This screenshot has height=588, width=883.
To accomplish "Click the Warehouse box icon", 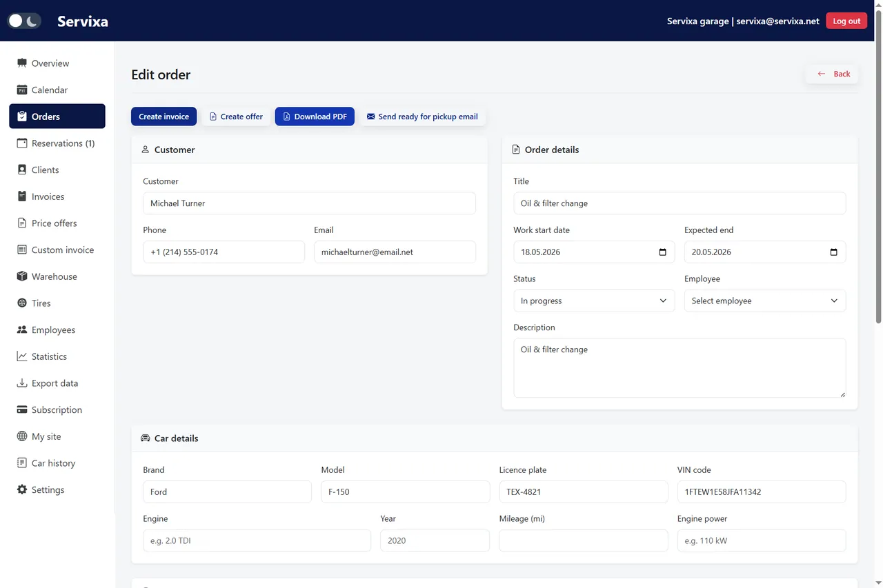I will (22, 276).
